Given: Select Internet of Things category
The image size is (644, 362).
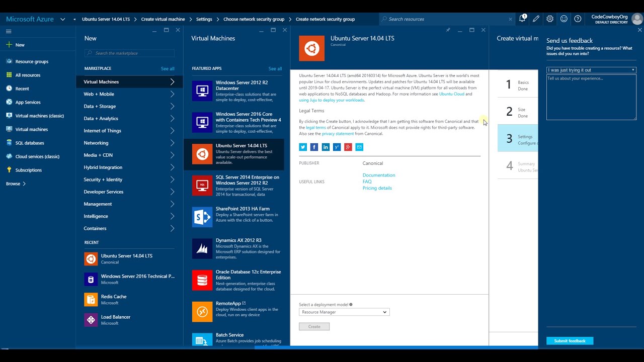Looking at the screenshot, I should pyautogui.click(x=129, y=131).
